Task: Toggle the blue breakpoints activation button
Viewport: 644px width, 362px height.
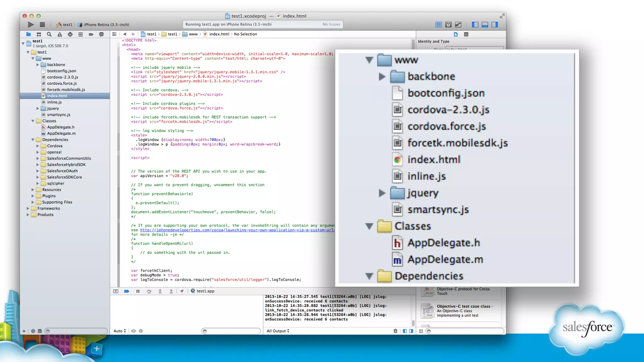Action: coord(127,291)
